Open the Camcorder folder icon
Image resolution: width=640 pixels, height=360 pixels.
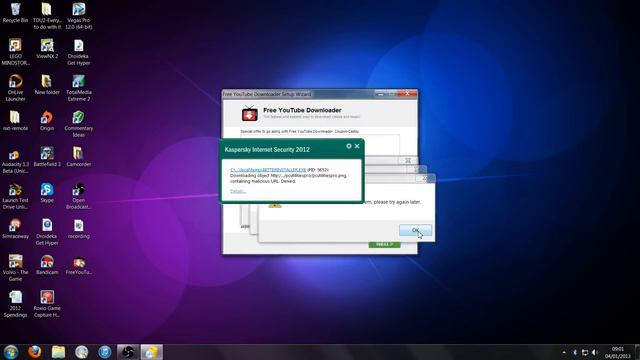click(x=79, y=157)
